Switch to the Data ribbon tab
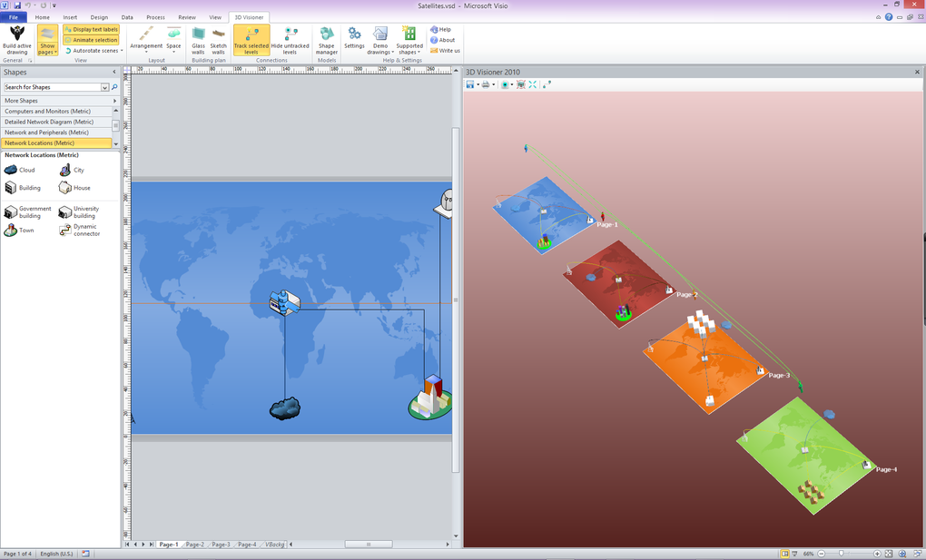The height and width of the screenshot is (560, 926). pyautogui.click(x=127, y=17)
